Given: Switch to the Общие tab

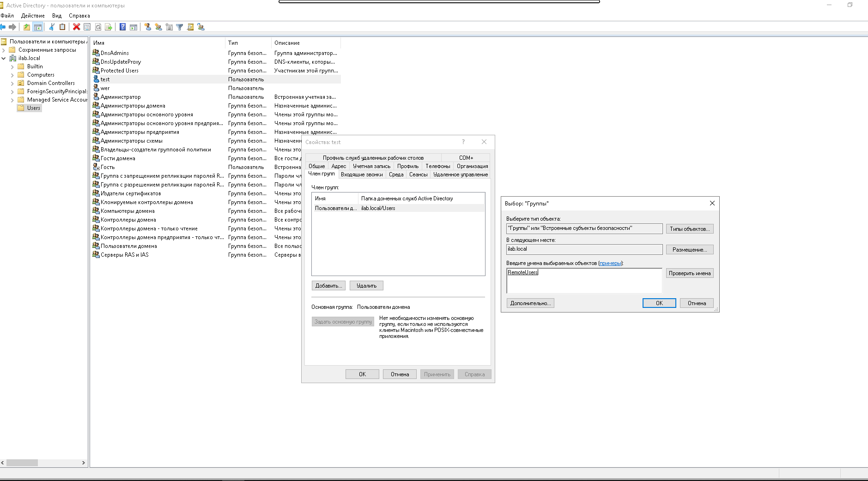Looking at the screenshot, I should point(317,166).
